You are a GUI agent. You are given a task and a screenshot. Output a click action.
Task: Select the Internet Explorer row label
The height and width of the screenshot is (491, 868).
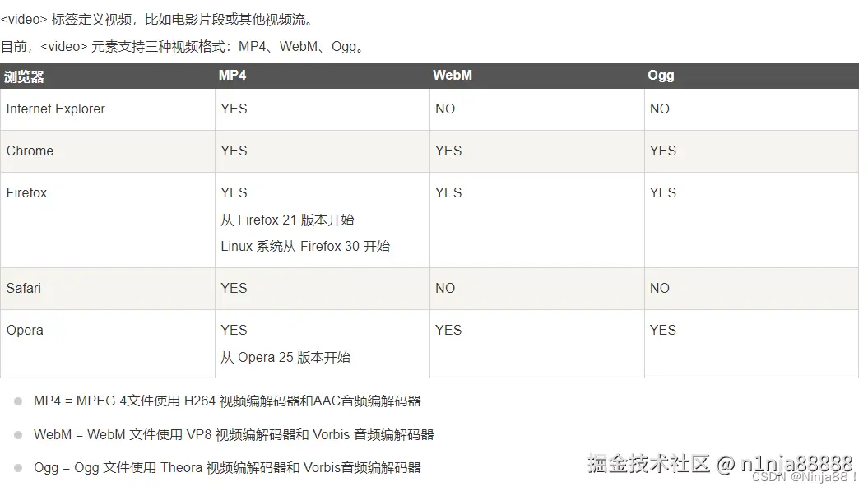pos(55,109)
